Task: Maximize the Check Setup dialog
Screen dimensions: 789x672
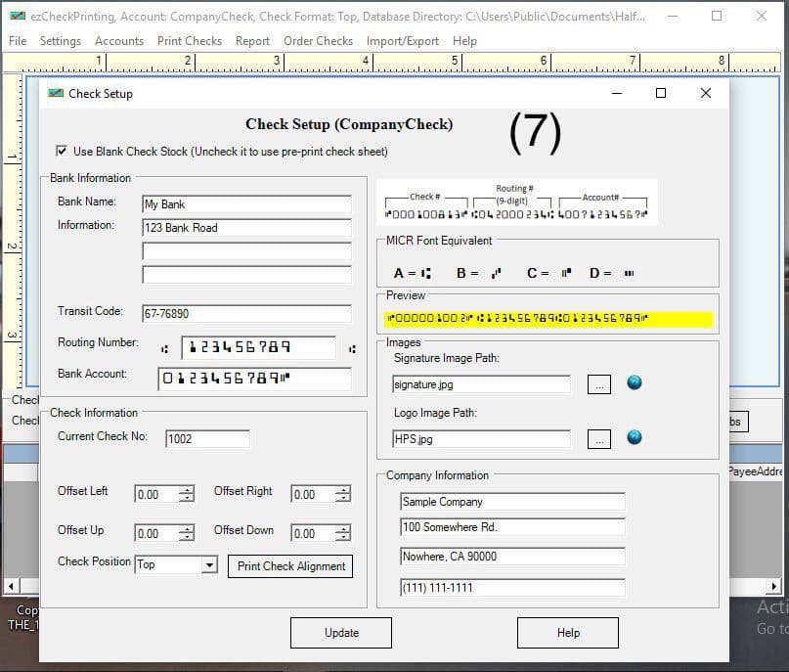Action: (661, 94)
